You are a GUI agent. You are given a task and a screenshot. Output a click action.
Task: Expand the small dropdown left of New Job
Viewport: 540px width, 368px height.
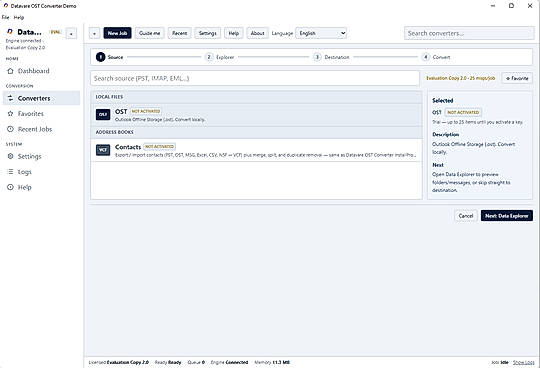coord(94,33)
